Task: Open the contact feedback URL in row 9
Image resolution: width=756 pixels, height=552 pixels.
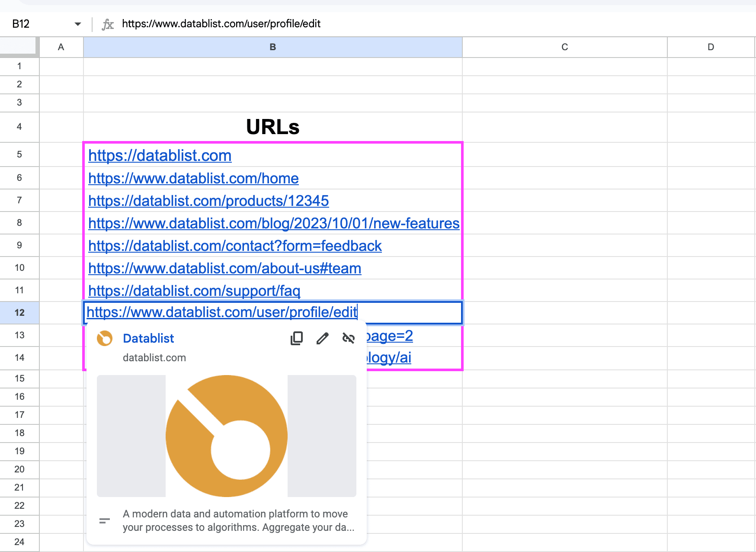Action: (x=235, y=245)
